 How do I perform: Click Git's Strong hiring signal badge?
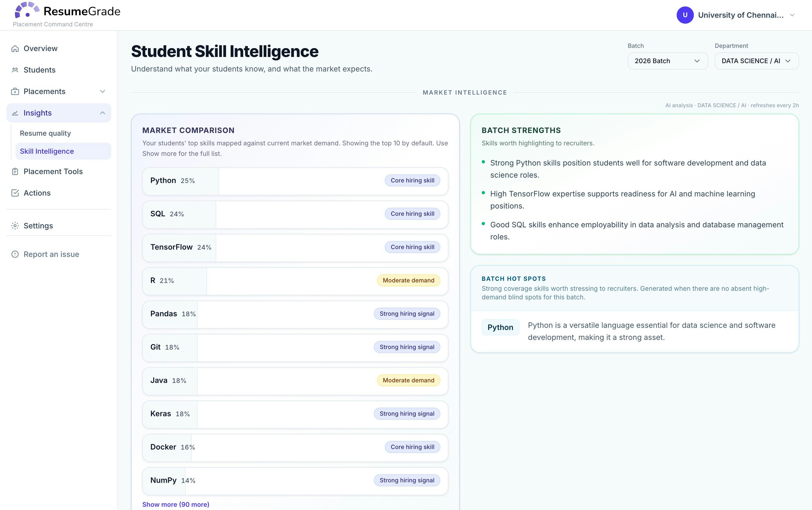[x=407, y=347]
